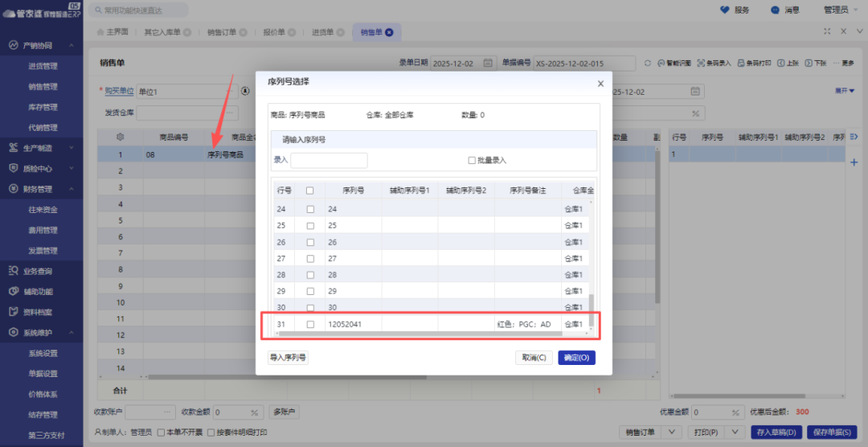This screenshot has height=447, width=868.
Task: Focus the 录入 serial number input field
Action: [x=329, y=160]
